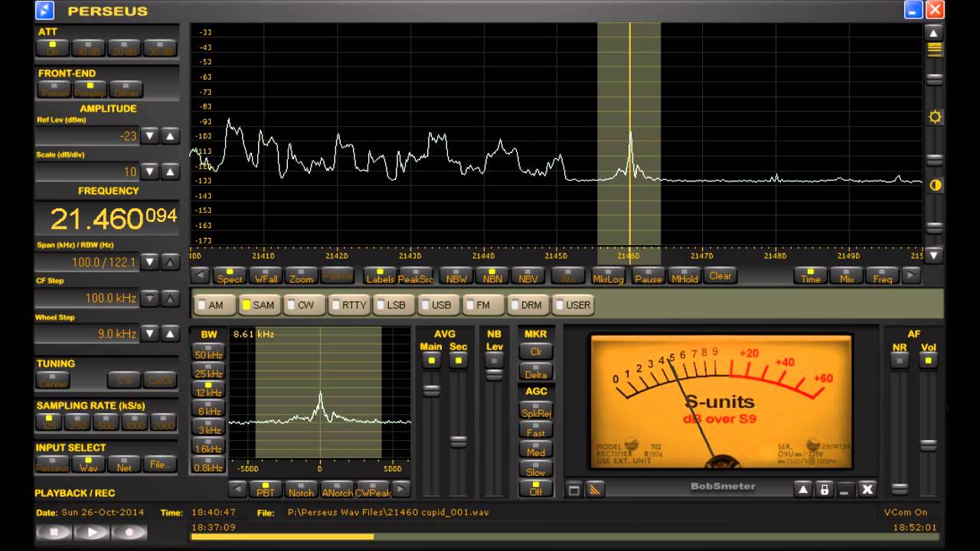Click the Clear button in spectrum toolbar
Viewport: 980px width, 551px height.
(x=720, y=275)
